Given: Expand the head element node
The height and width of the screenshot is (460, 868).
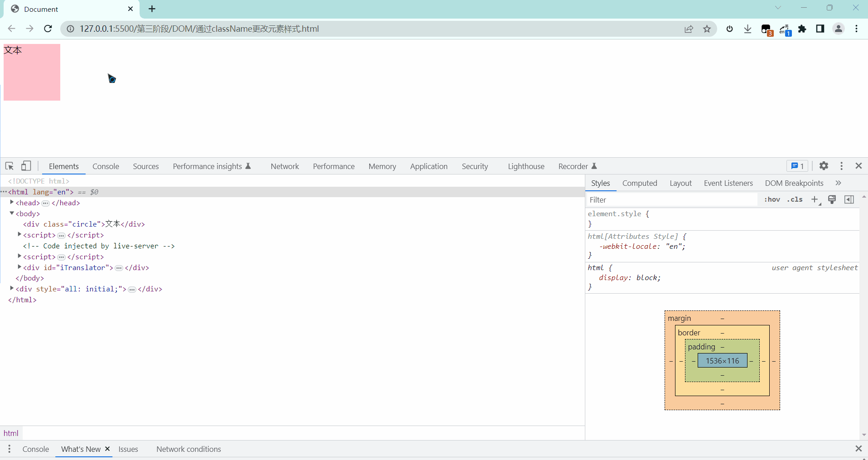Looking at the screenshot, I should pos(12,202).
